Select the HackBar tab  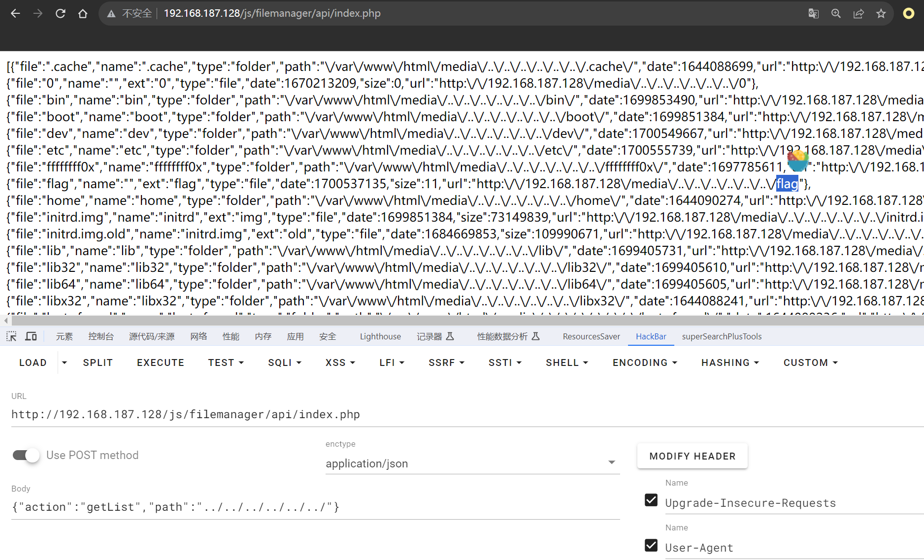pyautogui.click(x=651, y=336)
